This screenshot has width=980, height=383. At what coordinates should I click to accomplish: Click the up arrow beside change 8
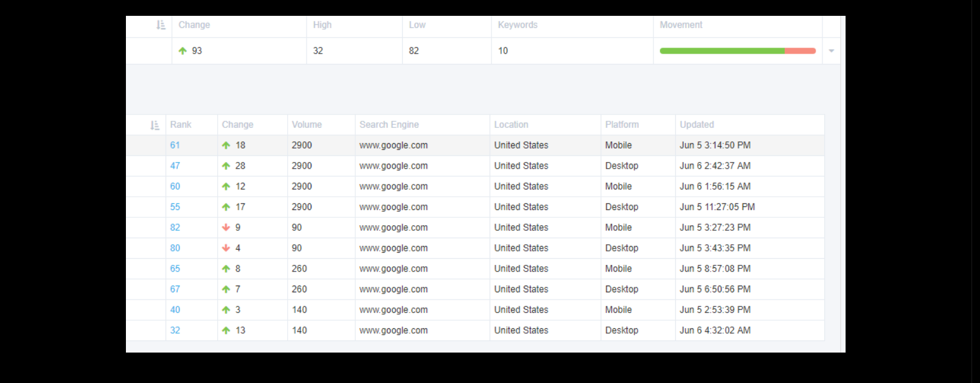226,269
